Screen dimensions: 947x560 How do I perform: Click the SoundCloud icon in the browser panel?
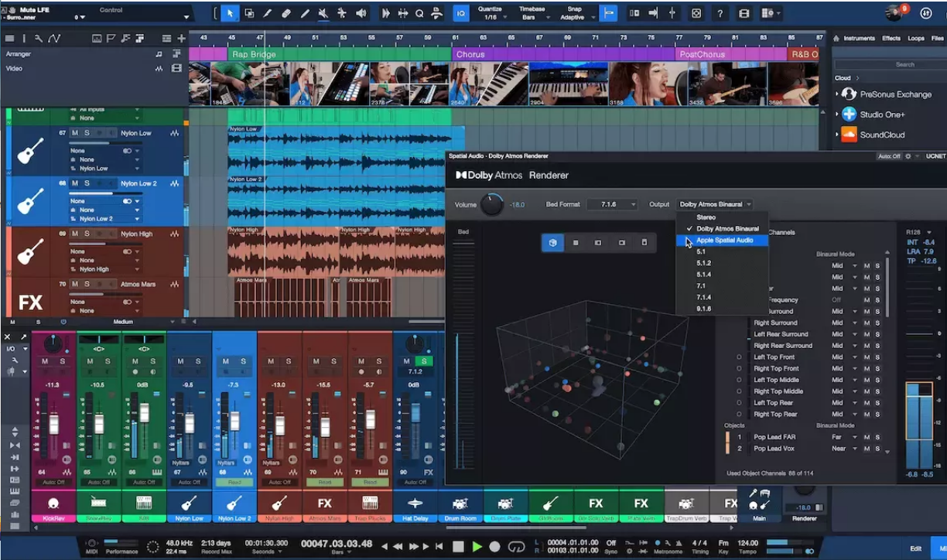point(850,134)
